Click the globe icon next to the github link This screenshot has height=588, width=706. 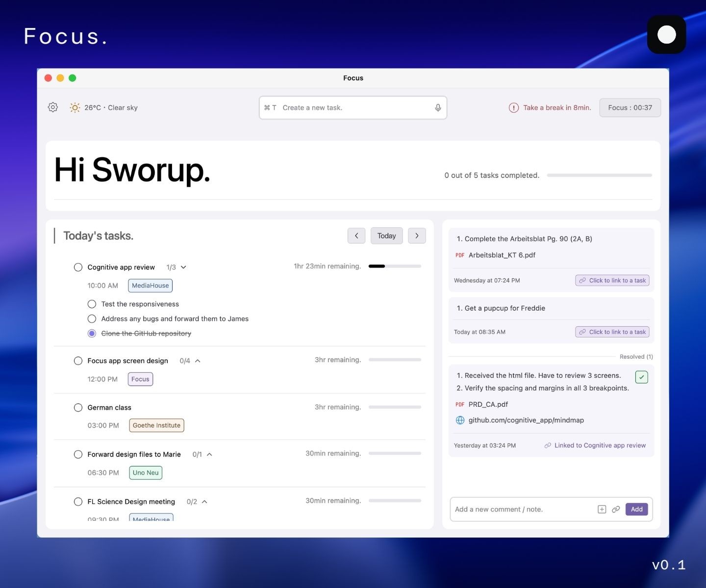(460, 420)
